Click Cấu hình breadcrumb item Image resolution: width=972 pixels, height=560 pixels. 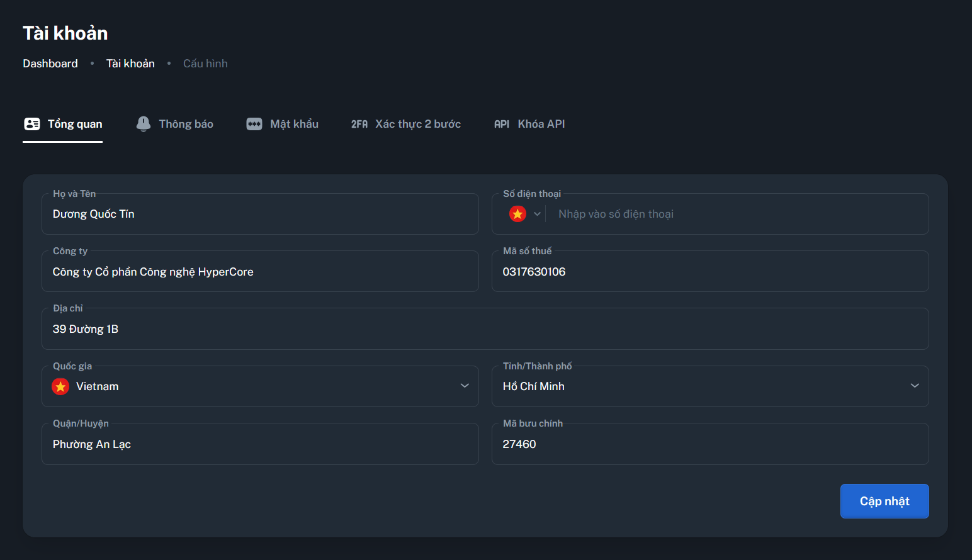(205, 64)
